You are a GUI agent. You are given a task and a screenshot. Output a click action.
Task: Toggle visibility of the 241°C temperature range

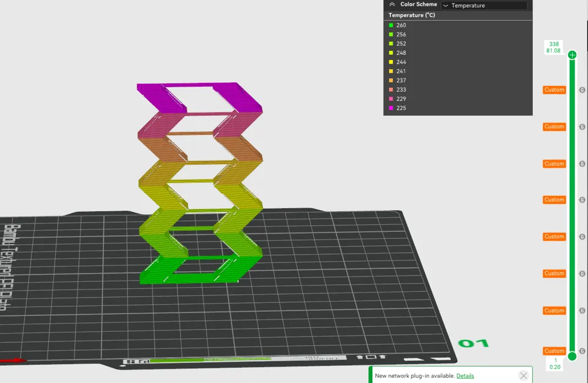point(392,71)
